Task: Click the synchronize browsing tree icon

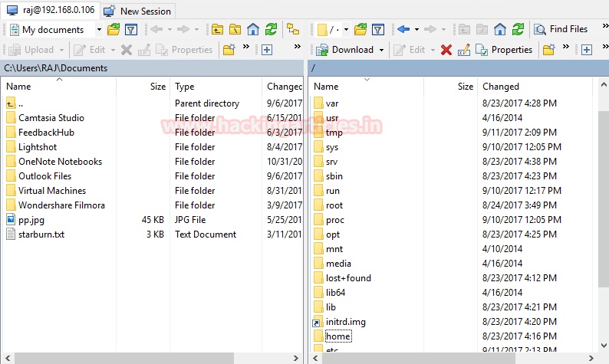Action: pos(293,29)
